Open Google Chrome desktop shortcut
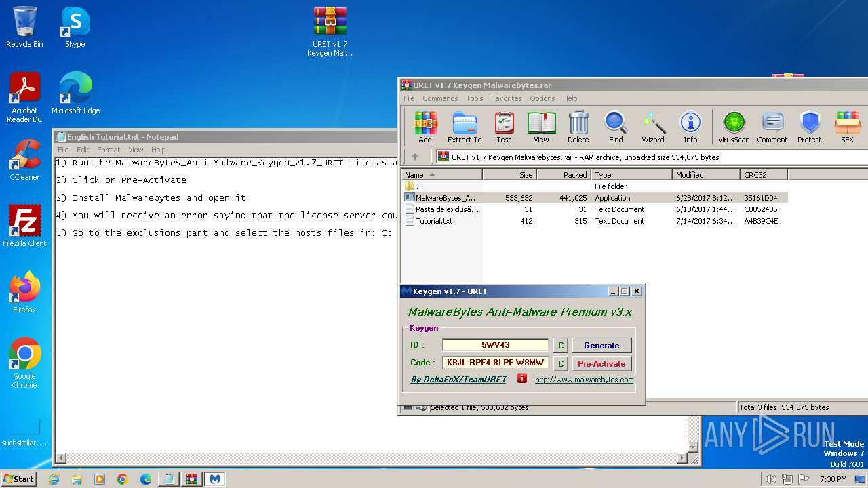868x488 pixels. point(24,363)
